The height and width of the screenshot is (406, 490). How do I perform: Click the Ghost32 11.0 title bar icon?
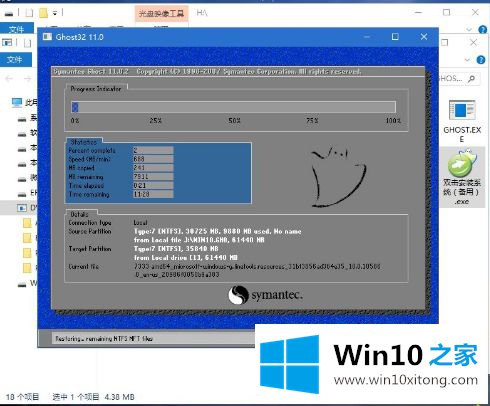47,37
